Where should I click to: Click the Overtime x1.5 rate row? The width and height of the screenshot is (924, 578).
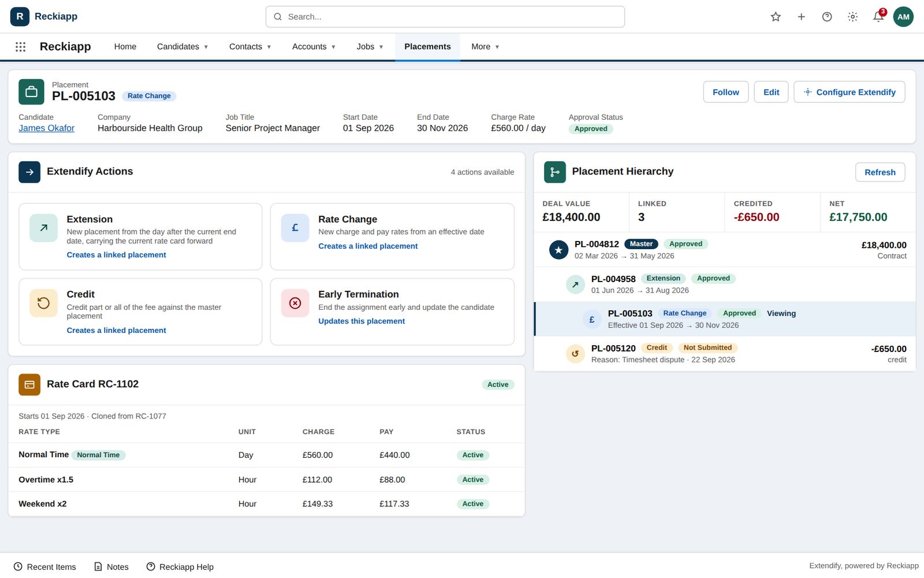click(266, 480)
